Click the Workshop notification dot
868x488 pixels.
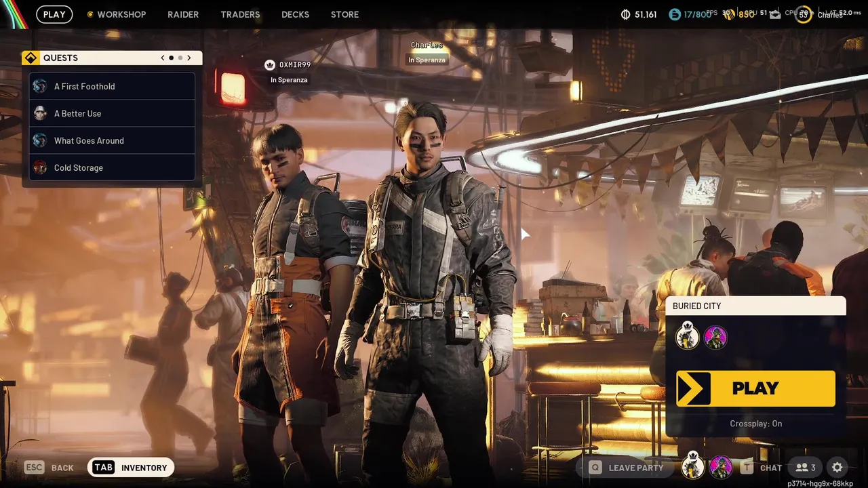90,14
